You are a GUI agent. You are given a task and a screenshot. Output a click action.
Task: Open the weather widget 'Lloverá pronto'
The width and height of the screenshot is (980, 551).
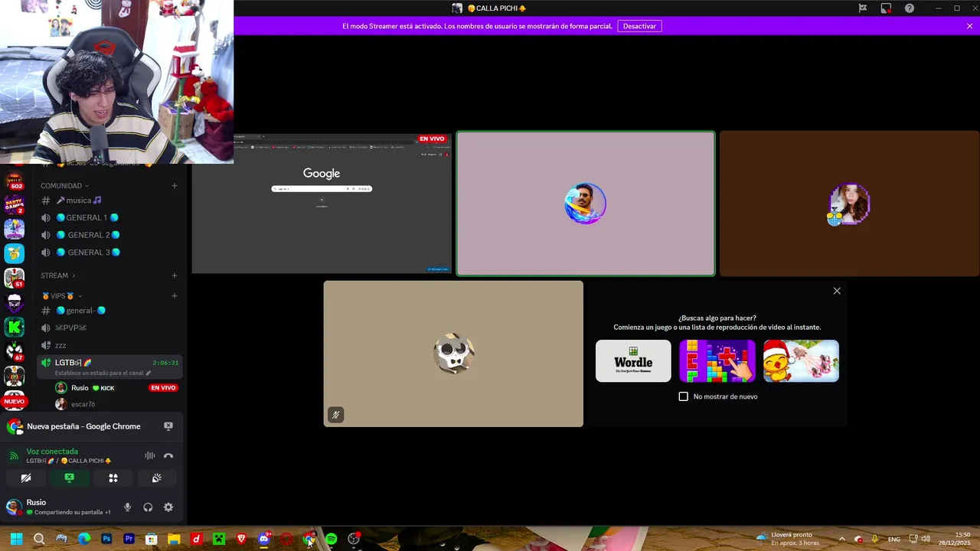tap(787, 539)
